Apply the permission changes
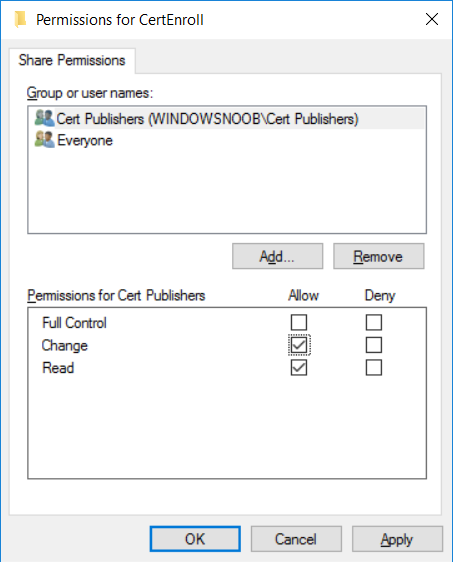This screenshot has width=453, height=562. [x=397, y=539]
